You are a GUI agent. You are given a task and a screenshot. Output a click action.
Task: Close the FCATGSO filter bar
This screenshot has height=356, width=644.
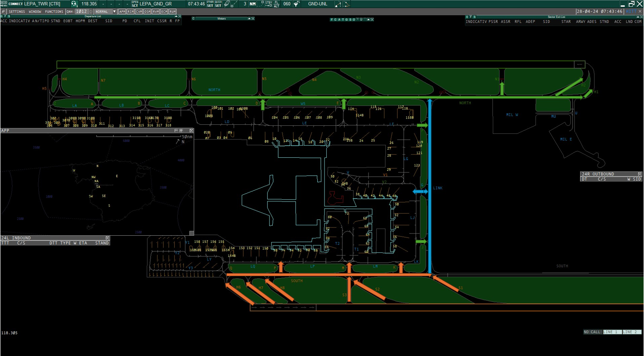click(372, 19)
